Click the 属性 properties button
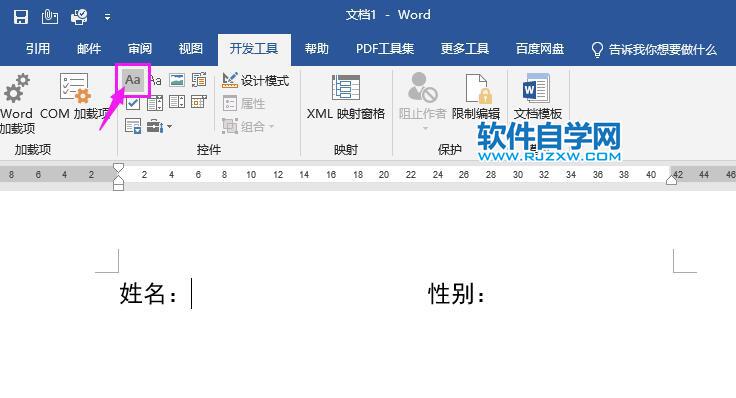 244,103
